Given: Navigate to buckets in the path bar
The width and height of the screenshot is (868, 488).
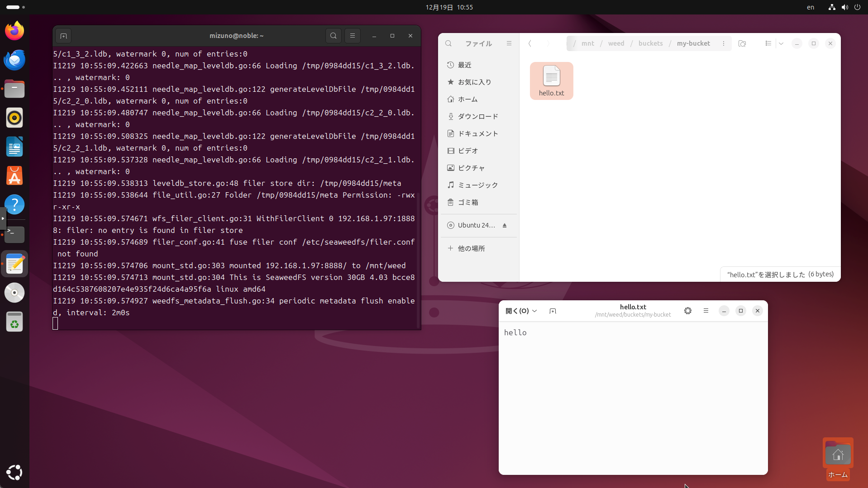Looking at the screenshot, I should pyautogui.click(x=650, y=43).
